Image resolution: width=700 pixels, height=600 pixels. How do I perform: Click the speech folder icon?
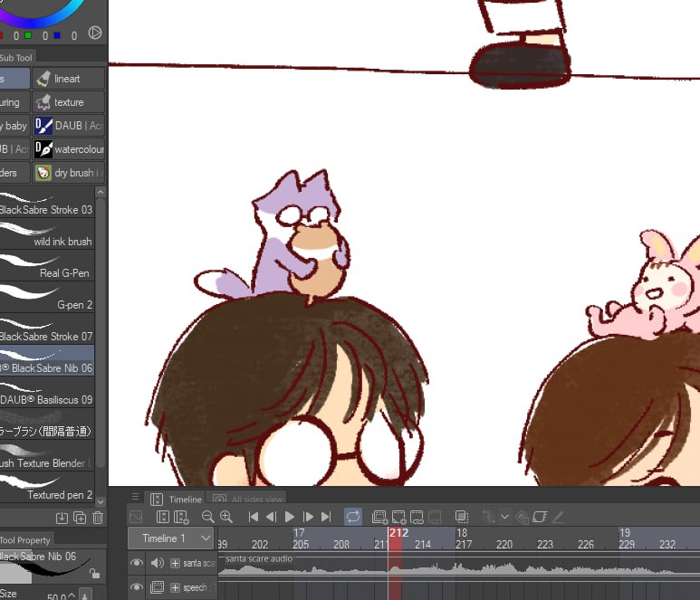[x=158, y=587]
